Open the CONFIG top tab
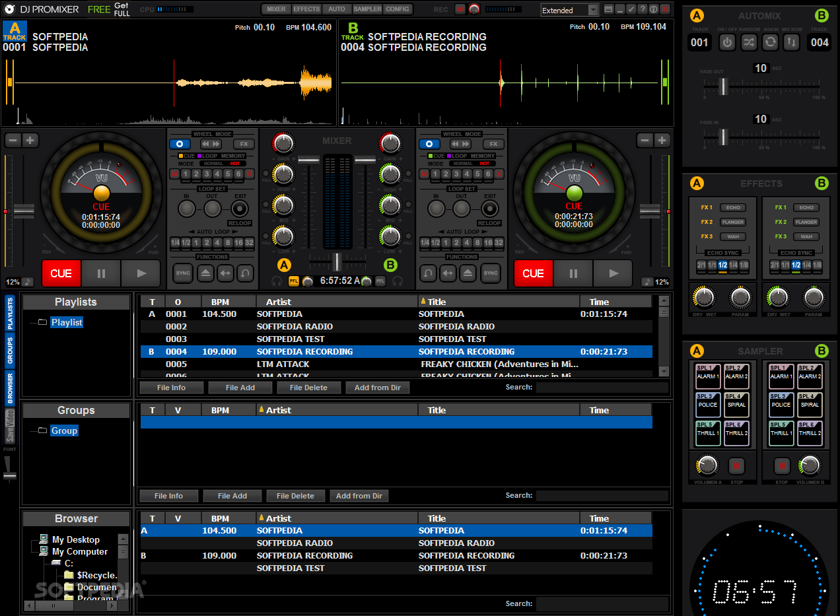 coord(398,9)
